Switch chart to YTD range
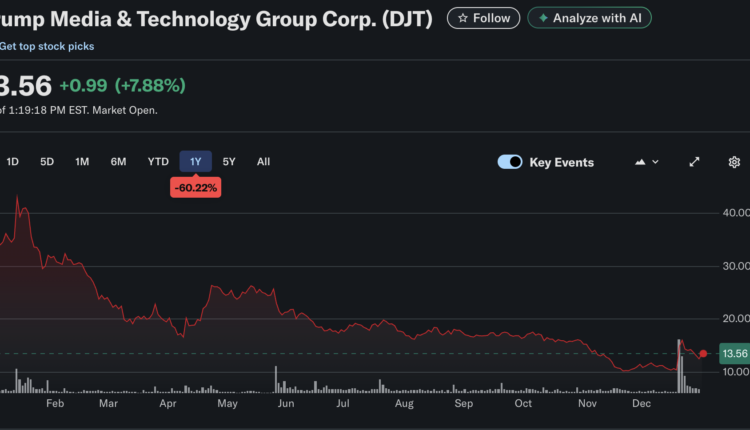 point(158,161)
